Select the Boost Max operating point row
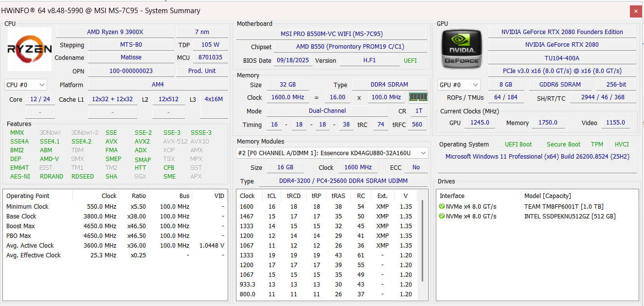The image size is (644, 306). 115,226
